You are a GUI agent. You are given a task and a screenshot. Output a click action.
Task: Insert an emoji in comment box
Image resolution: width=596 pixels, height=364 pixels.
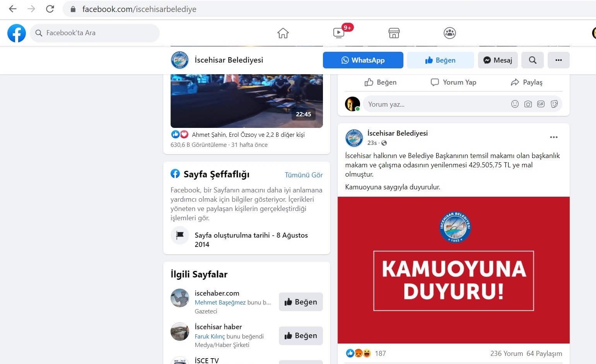[515, 104]
